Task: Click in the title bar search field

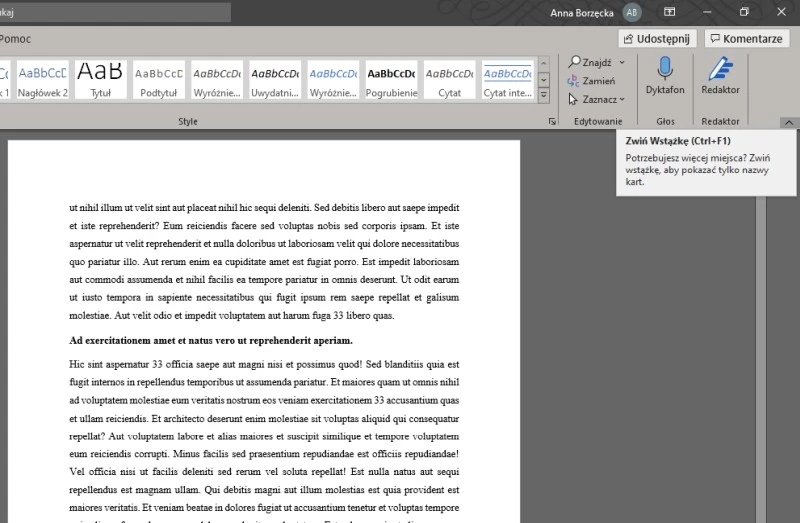Action: (115, 12)
